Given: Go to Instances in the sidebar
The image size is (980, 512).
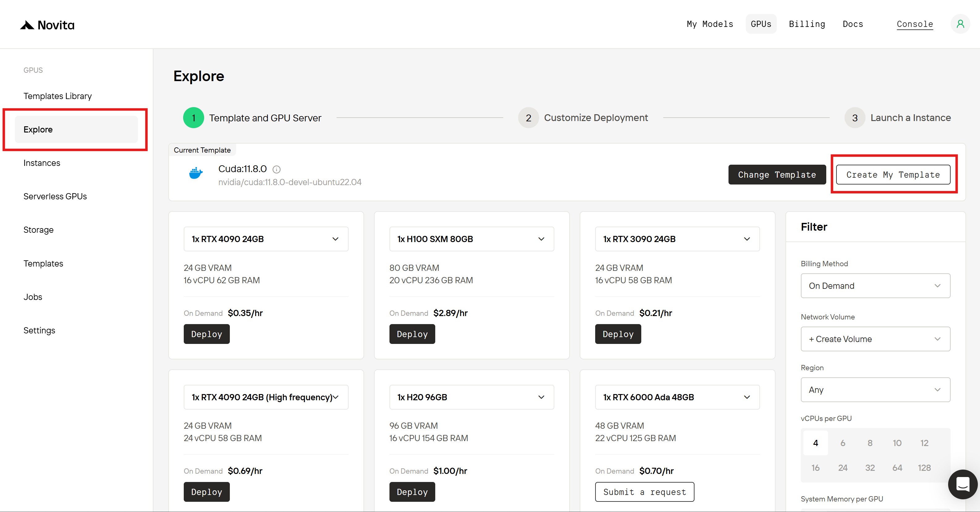Looking at the screenshot, I should tap(42, 163).
